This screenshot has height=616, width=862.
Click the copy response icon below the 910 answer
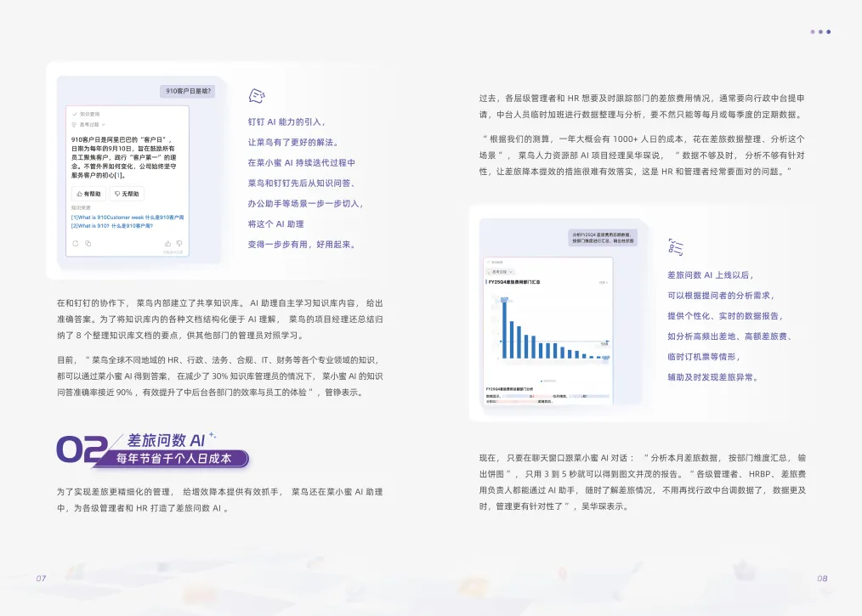[x=88, y=243]
